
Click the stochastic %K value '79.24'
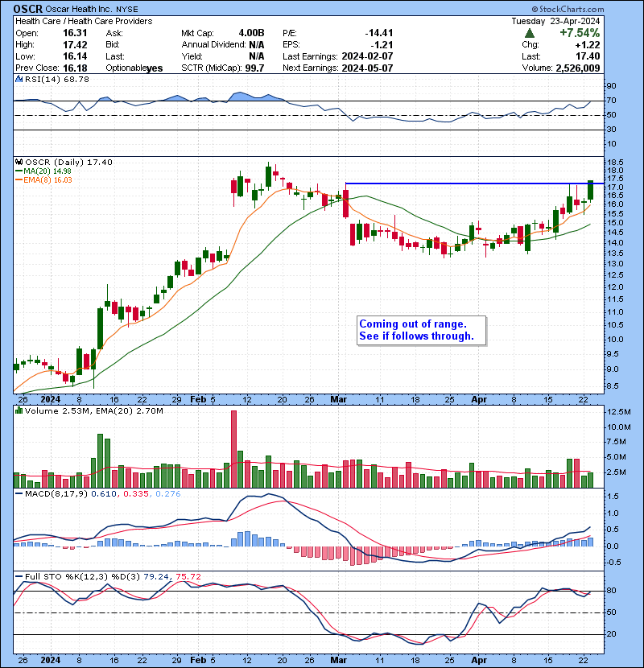156,577
